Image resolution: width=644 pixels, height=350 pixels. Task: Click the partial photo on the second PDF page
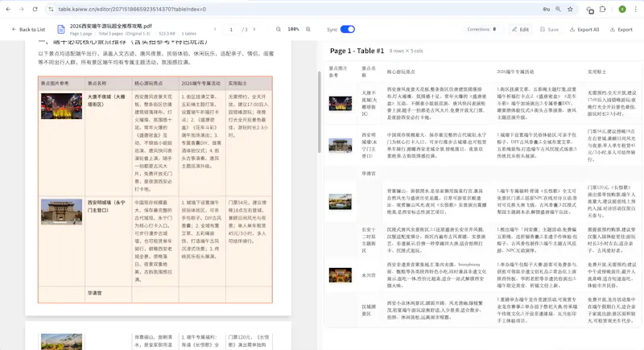click(x=62, y=341)
